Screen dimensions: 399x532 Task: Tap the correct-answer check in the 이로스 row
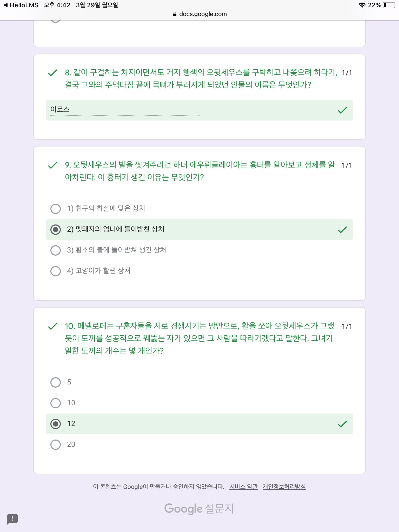(x=342, y=110)
